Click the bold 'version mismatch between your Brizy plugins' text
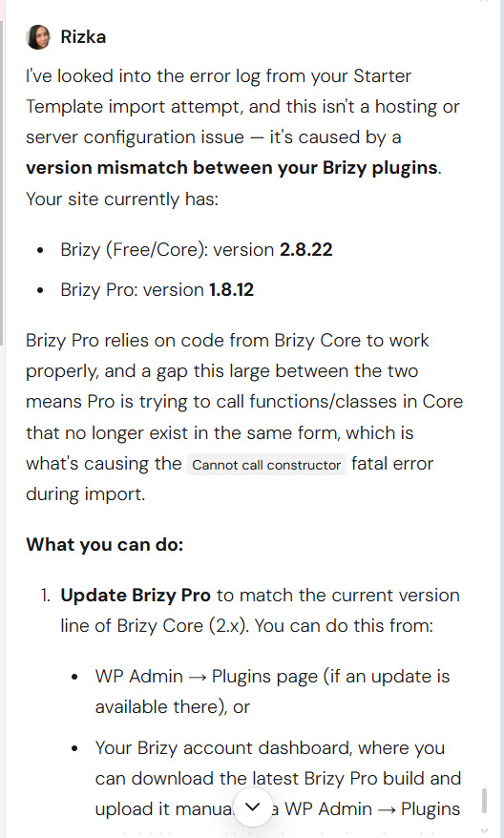Screen dimensions: 504x838 pyautogui.click(x=232, y=168)
